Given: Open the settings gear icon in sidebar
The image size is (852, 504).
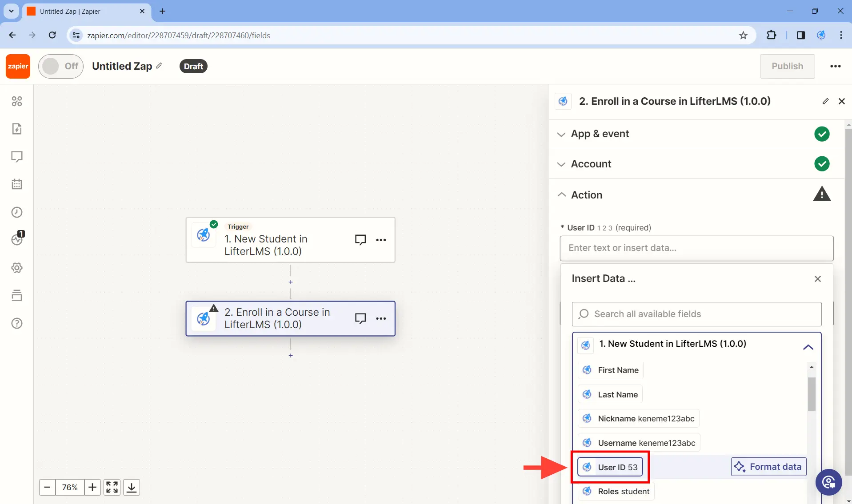Looking at the screenshot, I should 17,268.
